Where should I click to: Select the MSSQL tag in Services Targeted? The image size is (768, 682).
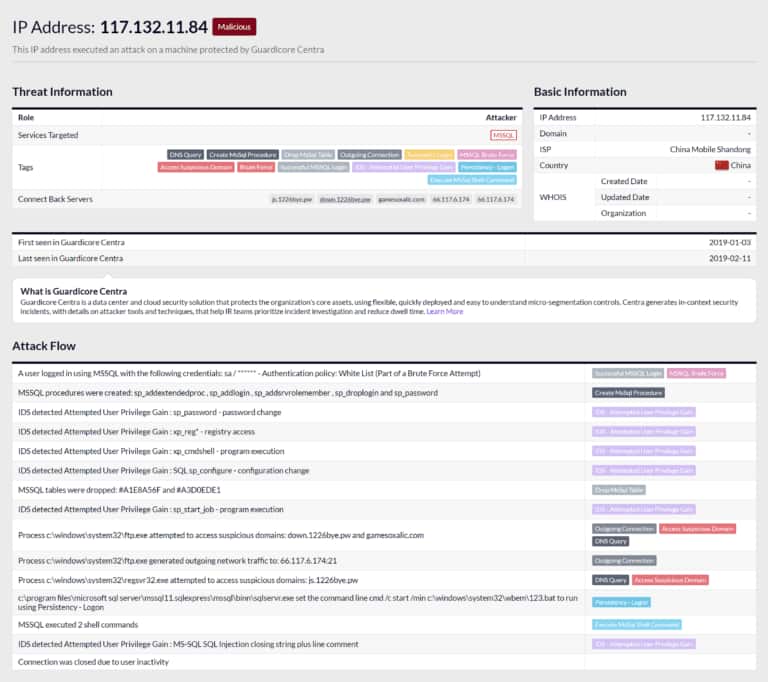click(503, 135)
